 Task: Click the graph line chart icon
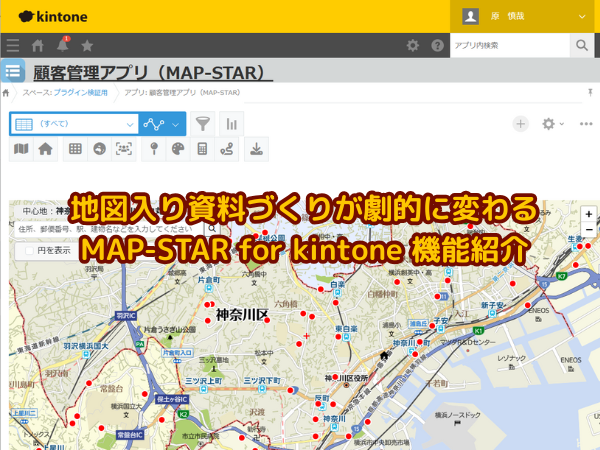pos(154,124)
